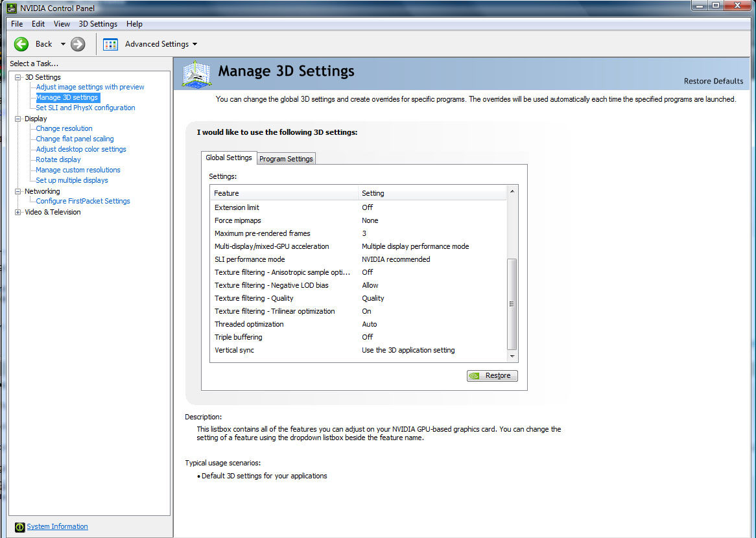This screenshot has width=756, height=538.
Task: Open Change flat panel scaling task
Action: pos(75,139)
